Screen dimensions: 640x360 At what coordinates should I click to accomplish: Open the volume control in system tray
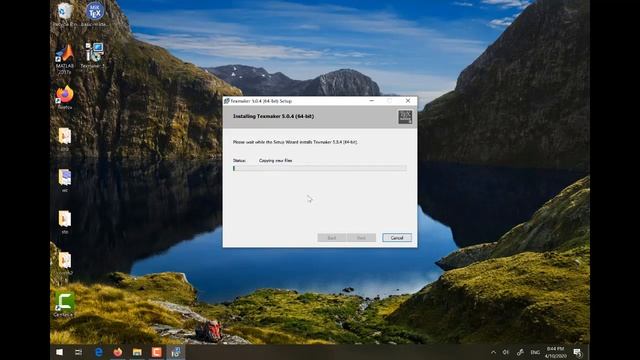(x=506, y=352)
